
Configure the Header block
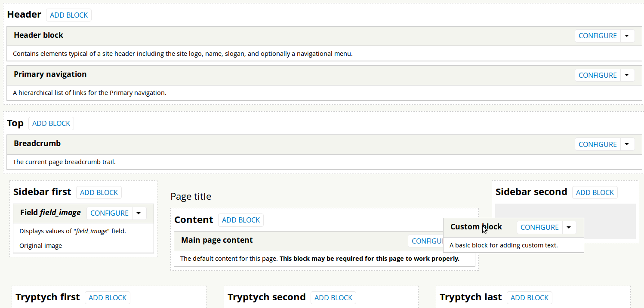click(598, 36)
